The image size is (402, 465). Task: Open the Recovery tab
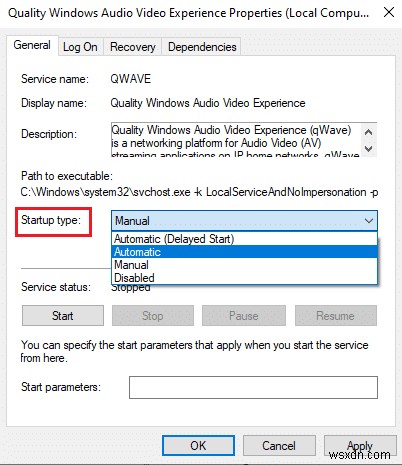133,47
